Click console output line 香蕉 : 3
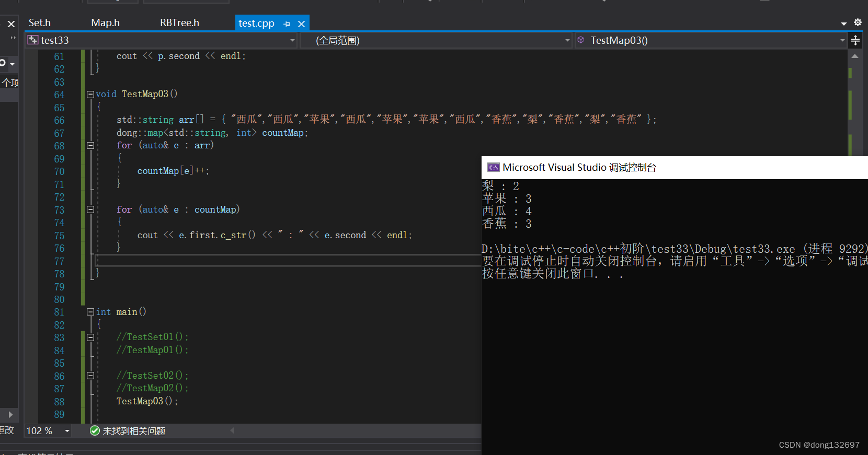The width and height of the screenshot is (868, 455). pyautogui.click(x=507, y=224)
